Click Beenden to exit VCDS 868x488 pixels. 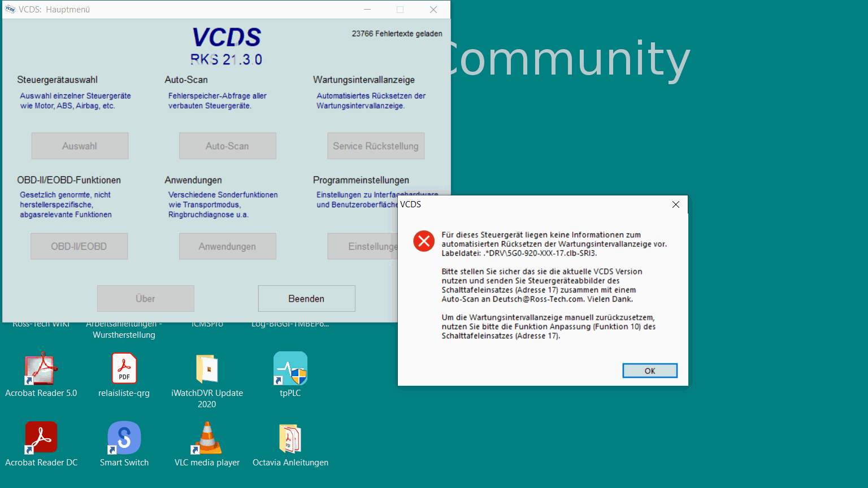click(306, 298)
